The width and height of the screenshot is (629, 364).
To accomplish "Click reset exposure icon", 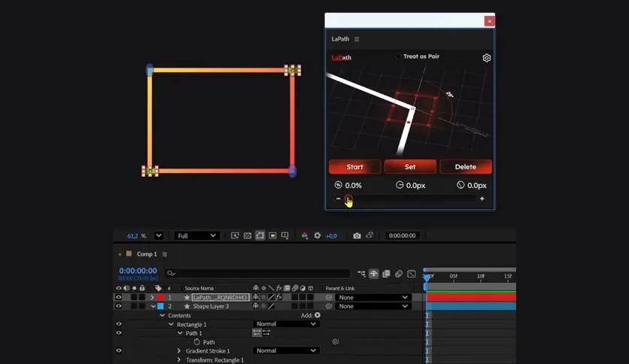I will coord(318,235).
